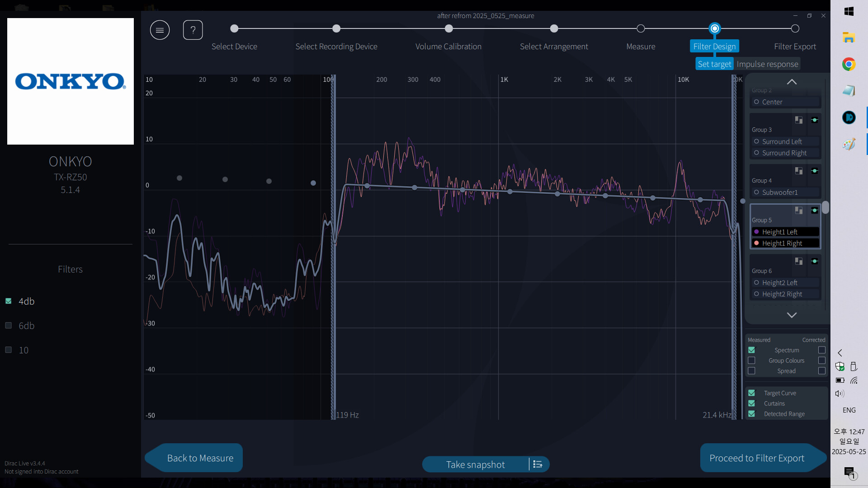868x488 pixels.
Task: Click Group 3 target curve icon
Action: (x=814, y=120)
